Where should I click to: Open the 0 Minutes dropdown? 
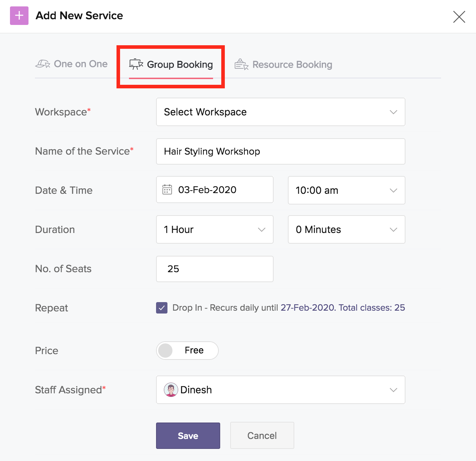[347, 229]
